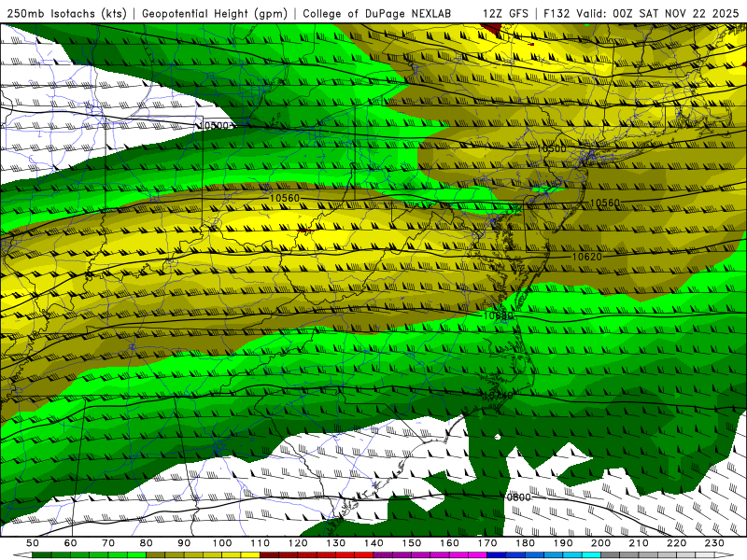Click the 'College of DuPage NEXLAB' header text
This screenshot has height=560, width=747.
point(377,14)
